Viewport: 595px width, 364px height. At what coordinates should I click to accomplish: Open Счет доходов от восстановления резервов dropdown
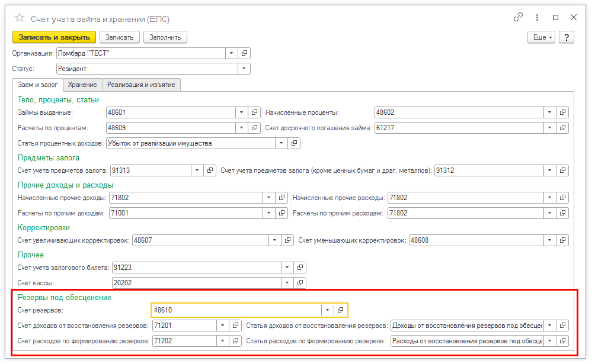click(222, 326)
